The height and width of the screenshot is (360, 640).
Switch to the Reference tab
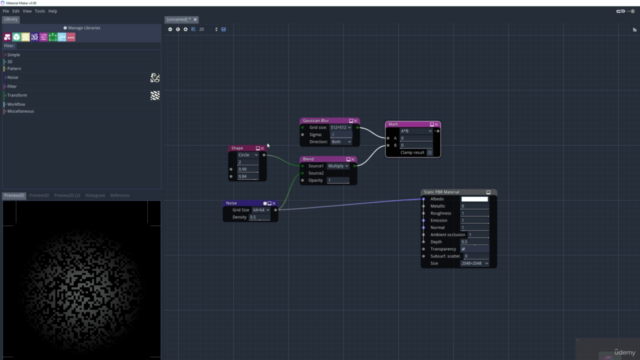coord(120,196)
